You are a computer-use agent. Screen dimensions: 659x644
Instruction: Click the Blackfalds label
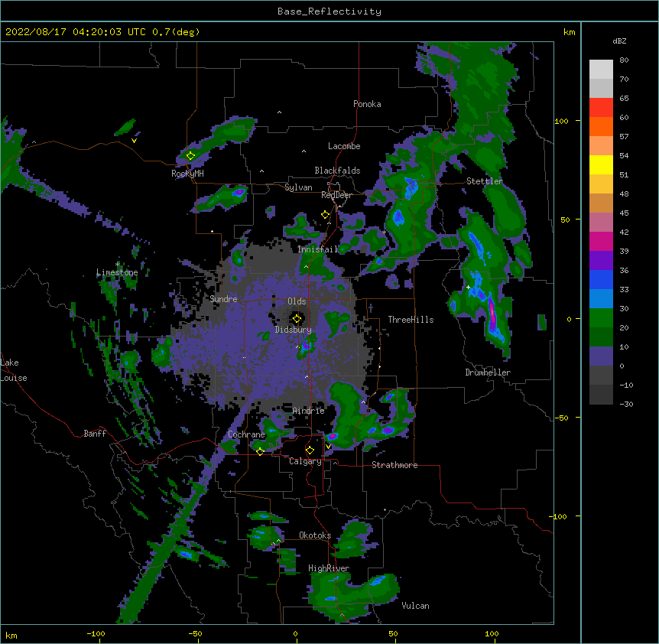click(x=337, y=171)
